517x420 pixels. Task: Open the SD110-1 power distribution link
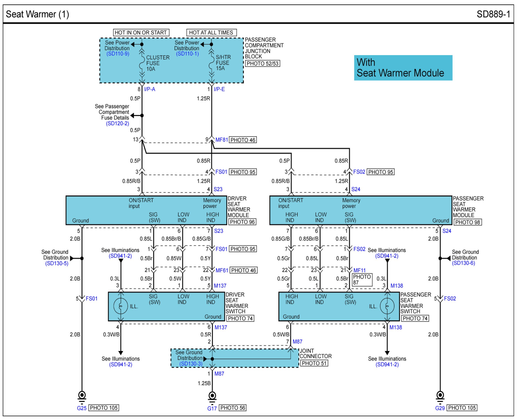point(187,54)
